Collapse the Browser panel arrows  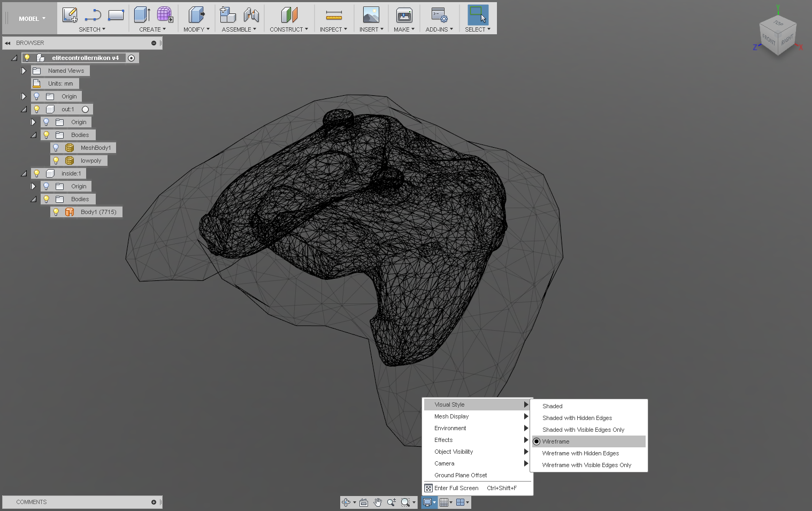8,43
